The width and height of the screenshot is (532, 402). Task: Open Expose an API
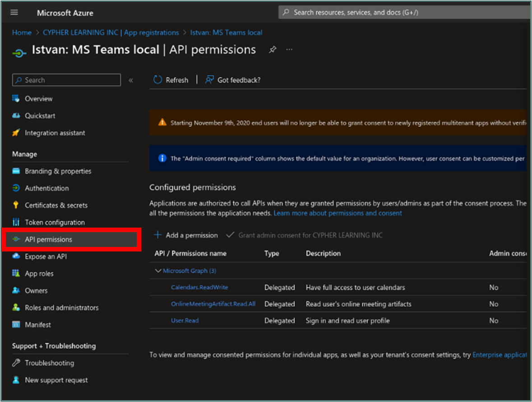(46, 256)
